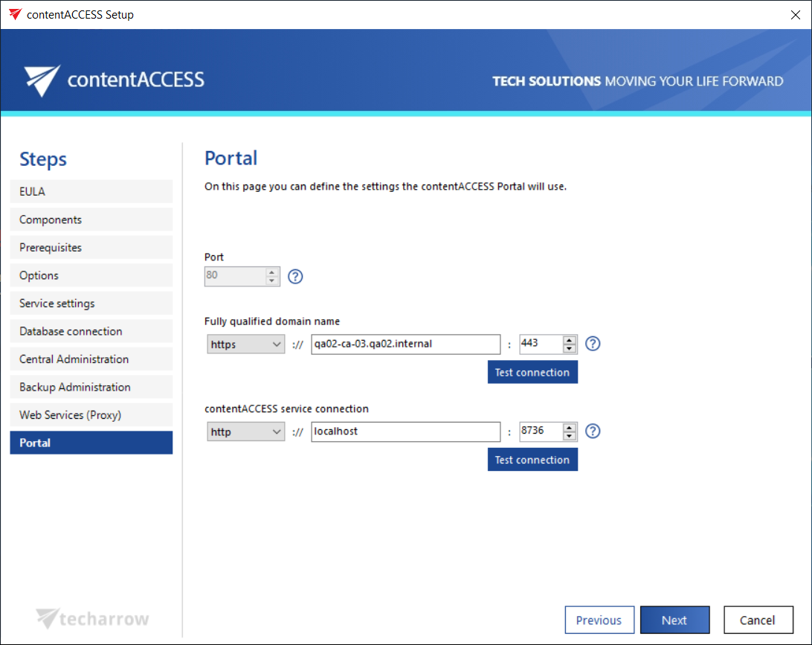
Task: Click the contentACCESS Setup title bar icon
Action: [16, 14]
